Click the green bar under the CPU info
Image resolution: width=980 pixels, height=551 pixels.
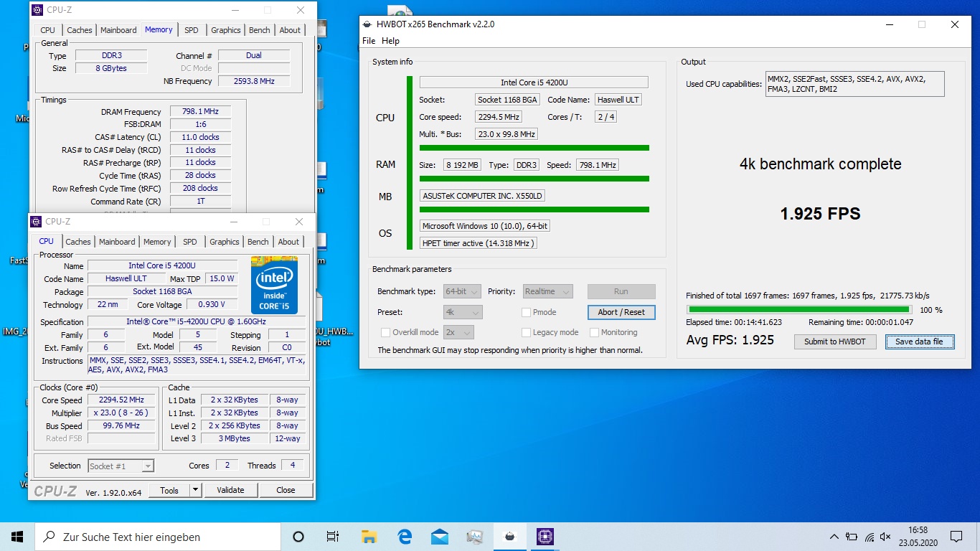point(534,148)
